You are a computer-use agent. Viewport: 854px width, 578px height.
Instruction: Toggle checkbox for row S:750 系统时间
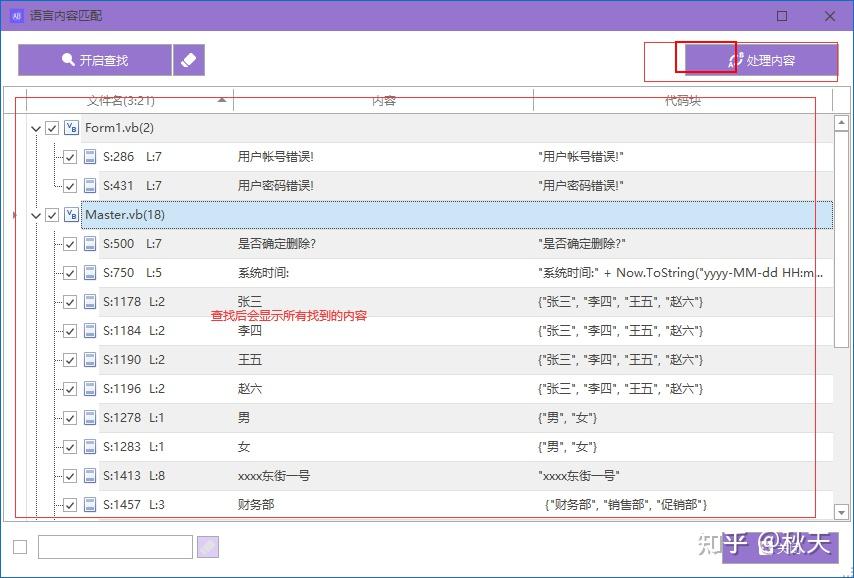coord(70,273)
